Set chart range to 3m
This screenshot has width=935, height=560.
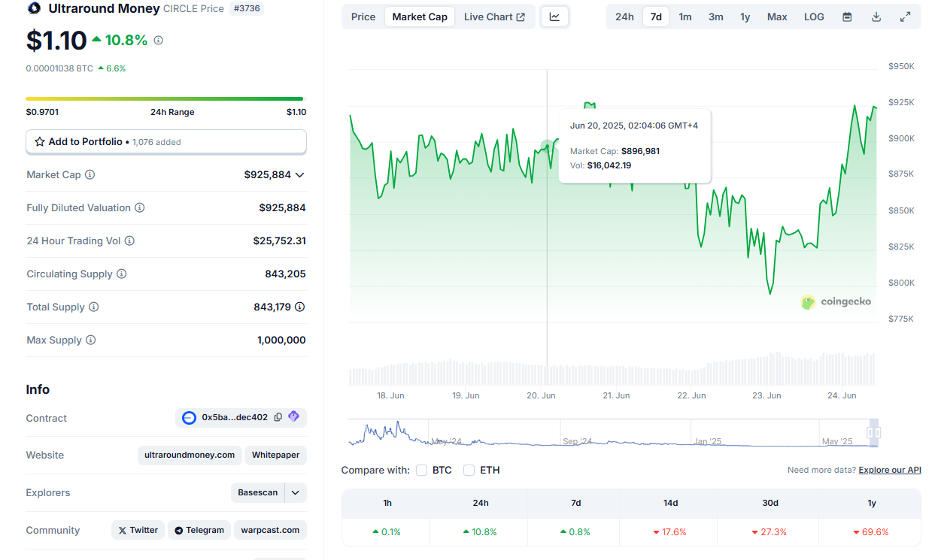point(716,17)
